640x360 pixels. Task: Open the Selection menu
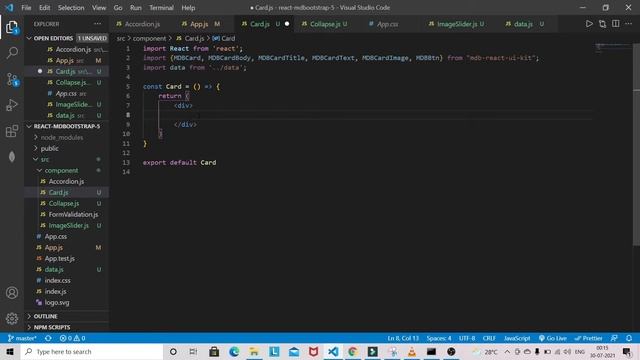point(71,8)
